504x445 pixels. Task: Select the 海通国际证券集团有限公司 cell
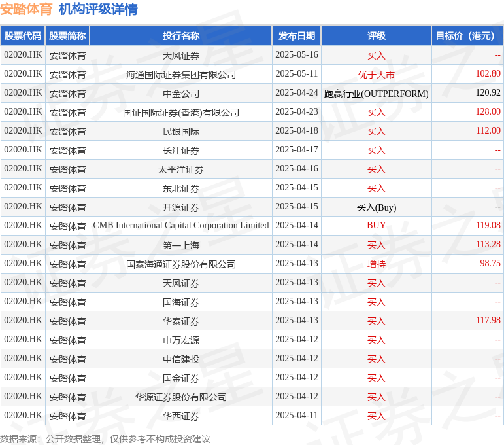(x=181, y=75)
